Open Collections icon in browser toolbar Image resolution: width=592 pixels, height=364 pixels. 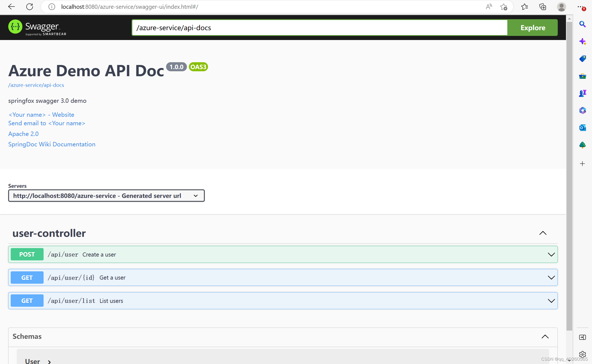[x=543, y=7]
